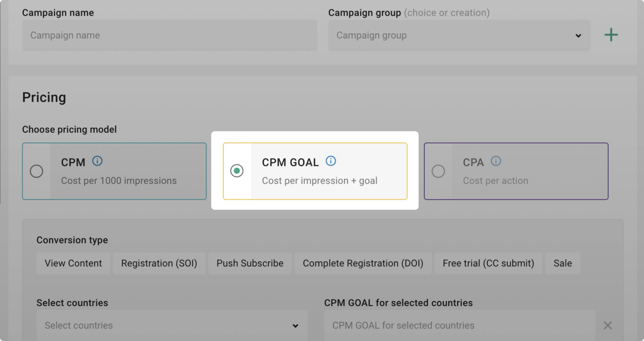
Task: Click the CPM GOAL for selected countries field
Action: point(450,325)
